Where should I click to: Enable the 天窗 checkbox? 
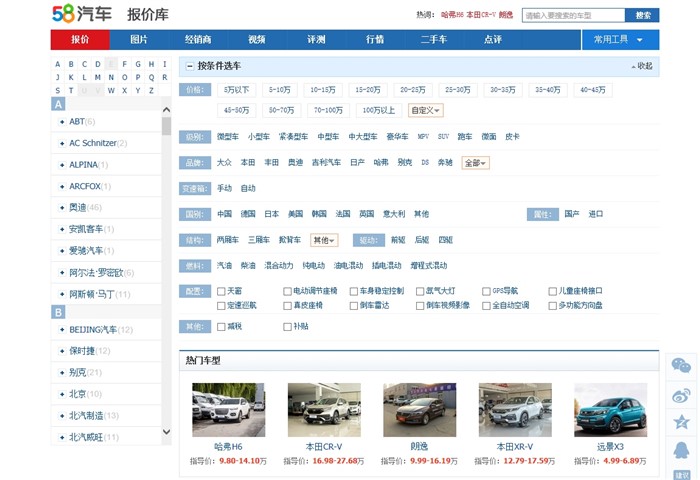point(221,291)
